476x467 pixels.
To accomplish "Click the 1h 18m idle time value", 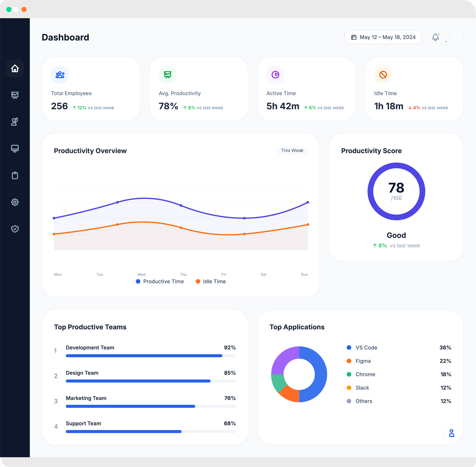I will (x=389, y=106).
